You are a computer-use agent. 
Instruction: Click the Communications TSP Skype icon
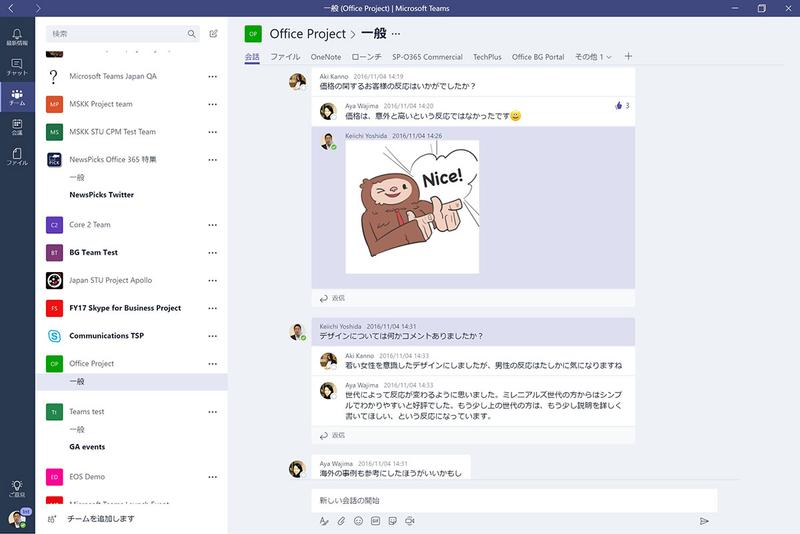(55, 336)
